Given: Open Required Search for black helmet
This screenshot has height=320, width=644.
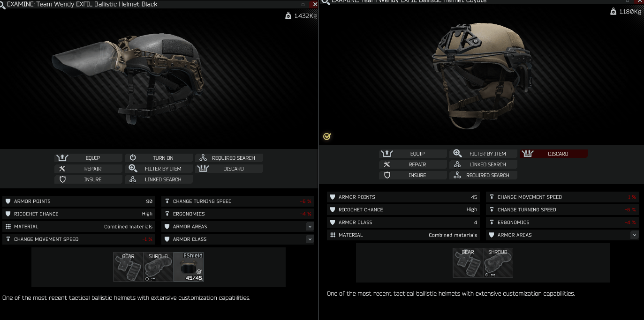Looking at the screenshot, I should tap(229, 158).
